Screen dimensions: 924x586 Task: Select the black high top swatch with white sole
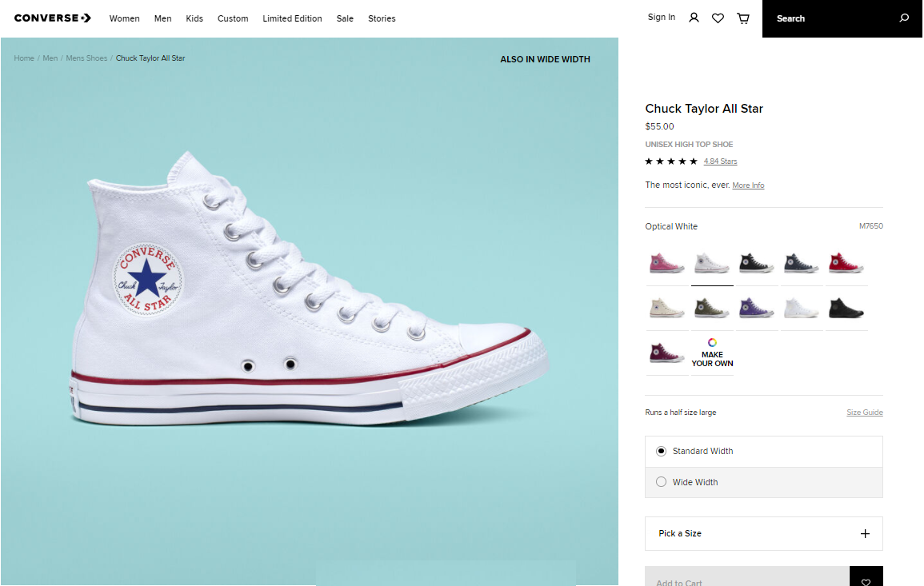tap(757, 263)
